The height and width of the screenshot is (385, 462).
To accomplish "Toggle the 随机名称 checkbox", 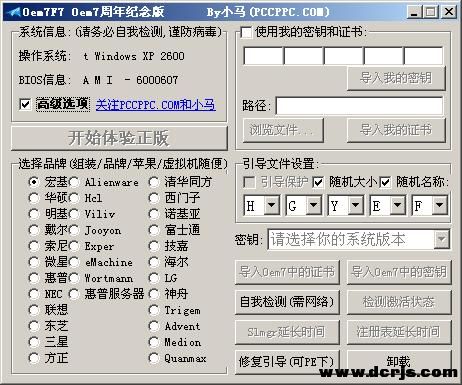I will [x=385, y=182].
